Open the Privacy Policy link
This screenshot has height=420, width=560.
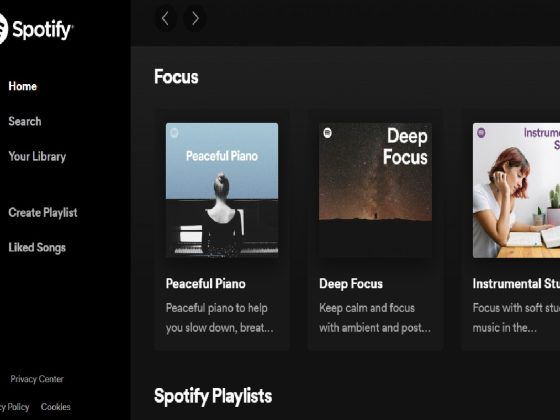tap(15, 407)
